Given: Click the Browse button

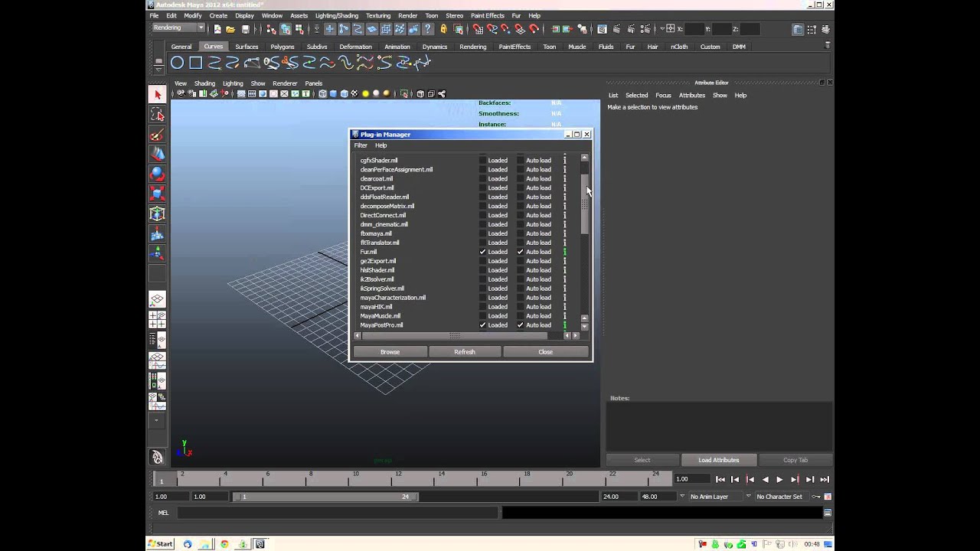Looking at the screenshot, I should pos(390,352).
